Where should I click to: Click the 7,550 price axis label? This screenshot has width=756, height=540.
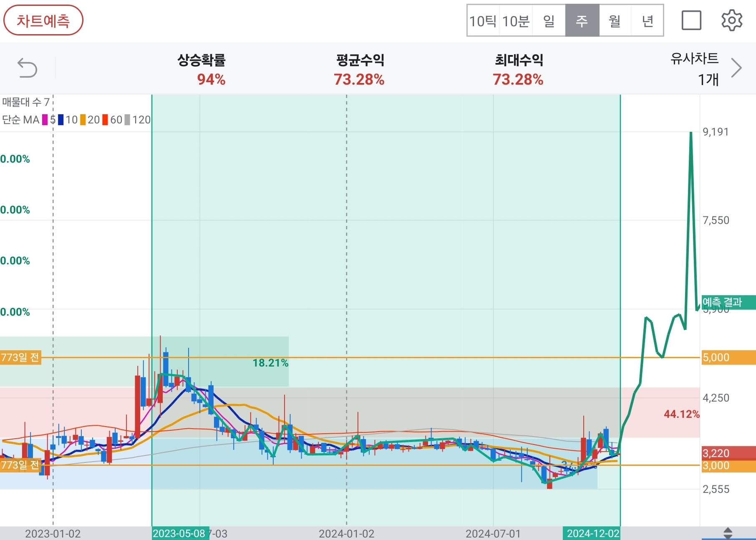716,220
